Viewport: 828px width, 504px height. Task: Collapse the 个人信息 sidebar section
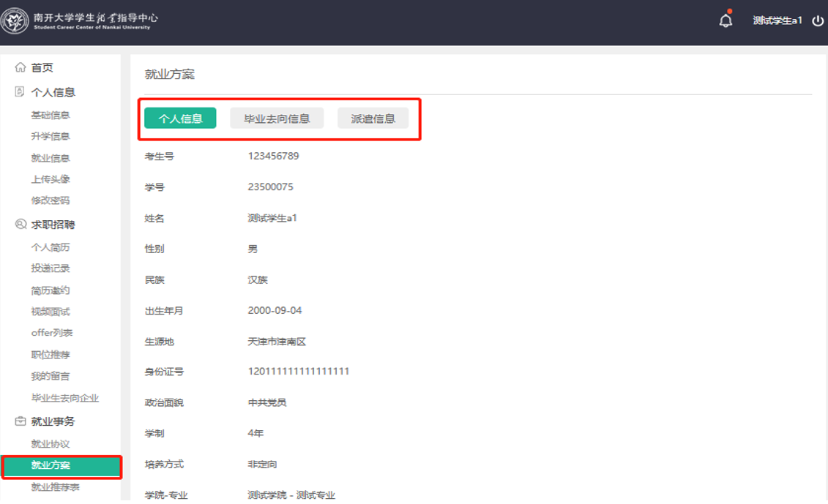pyautogui.click(x=53, y=92)
